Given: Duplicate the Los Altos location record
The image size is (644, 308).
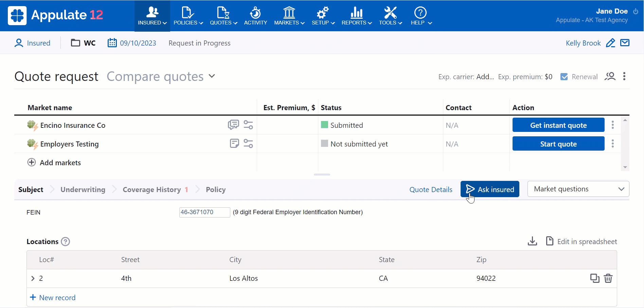Looking at the screenshot, I should pos(594,278).
